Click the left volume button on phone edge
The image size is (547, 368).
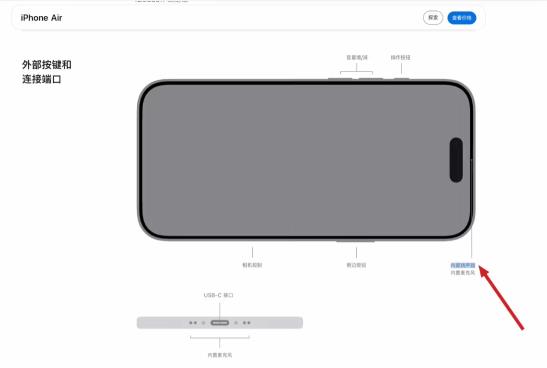click(340, 79)
